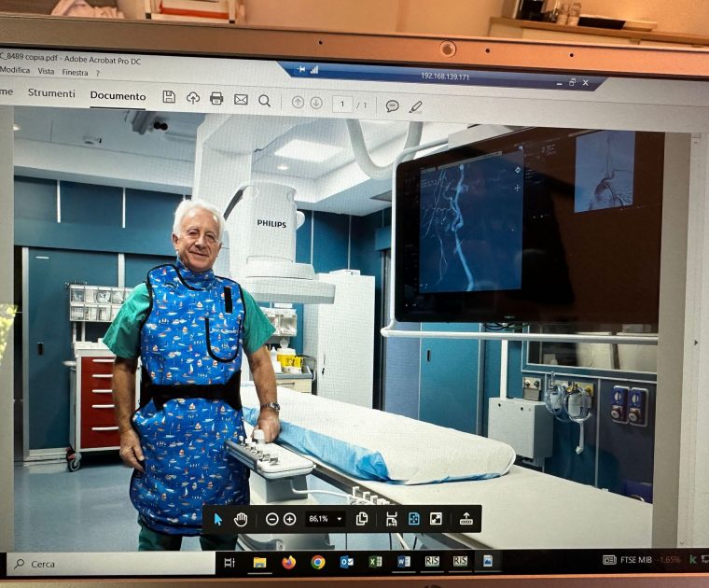
Task: Print the document using printer icon
Action: 216,99
